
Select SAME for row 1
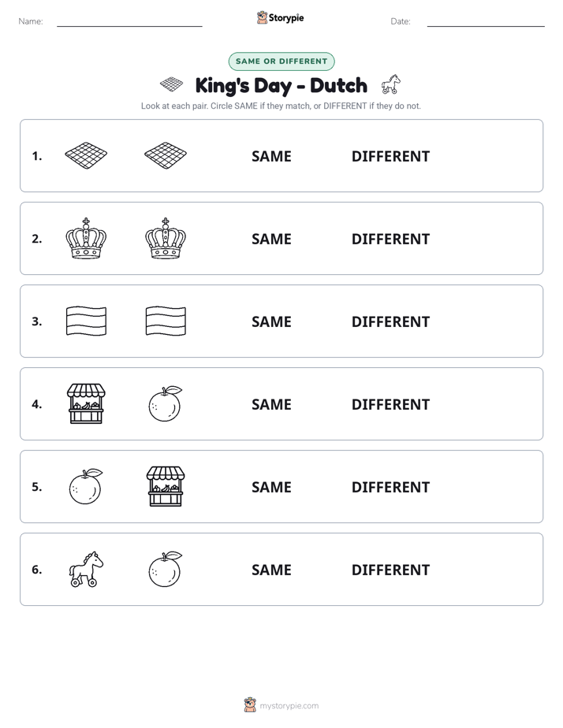coord(271,157)
